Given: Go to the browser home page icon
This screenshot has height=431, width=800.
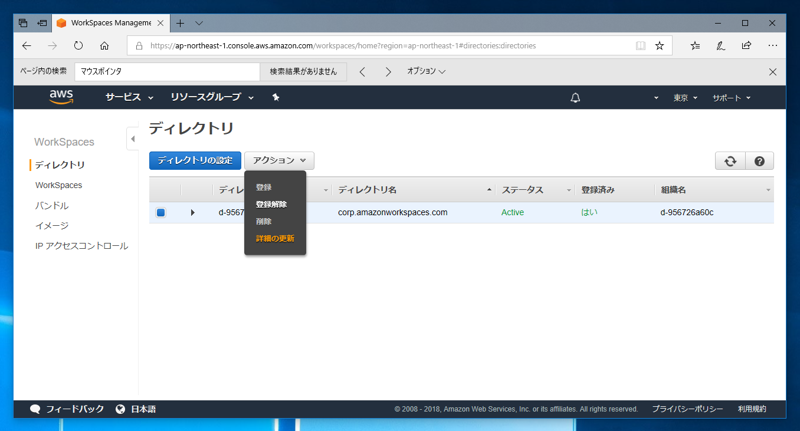Looking at the screenshot, I should coord(104,46).
